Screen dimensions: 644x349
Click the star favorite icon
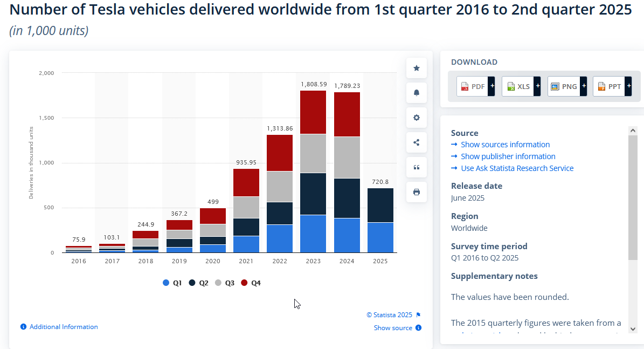click(x=417, y=69)
